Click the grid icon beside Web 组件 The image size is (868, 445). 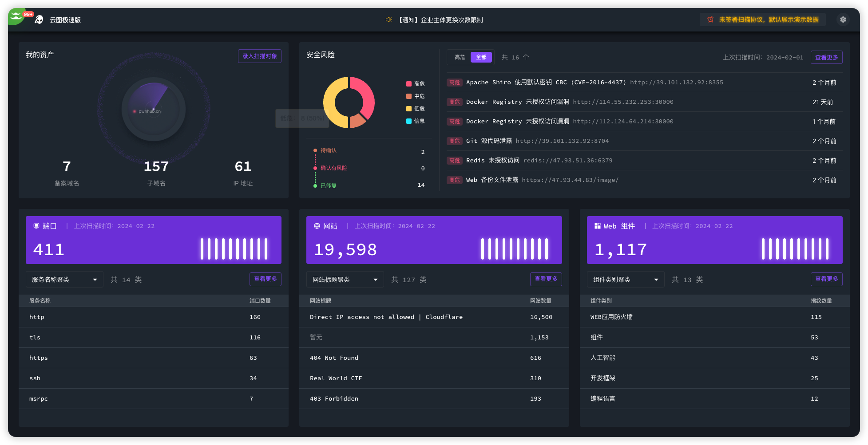click(598, 226)
